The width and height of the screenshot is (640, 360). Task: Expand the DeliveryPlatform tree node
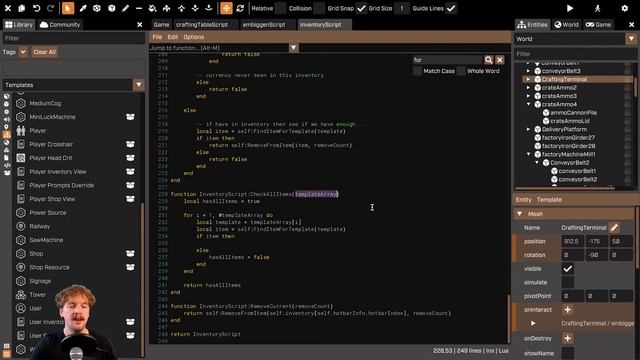click(528, 129)
